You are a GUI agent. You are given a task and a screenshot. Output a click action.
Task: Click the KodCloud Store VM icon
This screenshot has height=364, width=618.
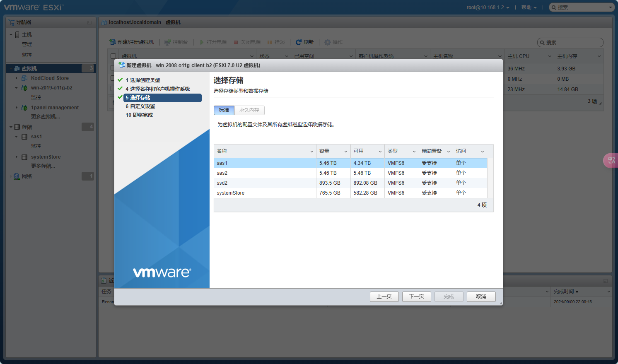click(x=24, y=78)
